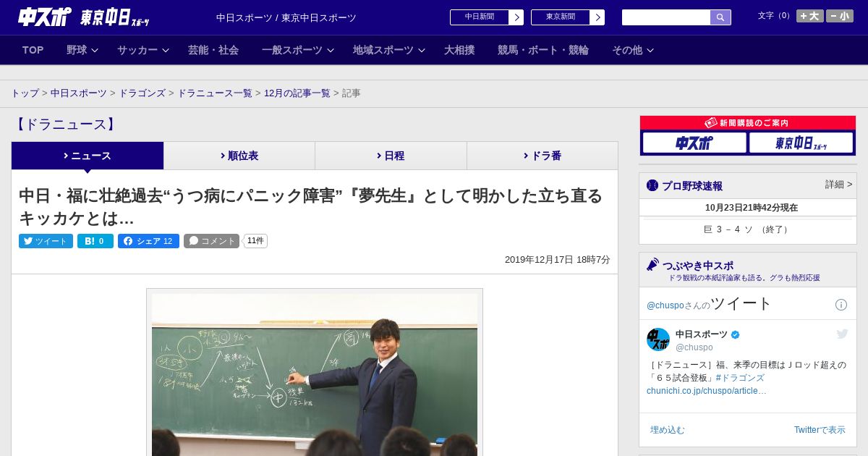Expand the 地域スポーツ menu chevron
This screenshot has height=456, width=868.
(422, 51)
